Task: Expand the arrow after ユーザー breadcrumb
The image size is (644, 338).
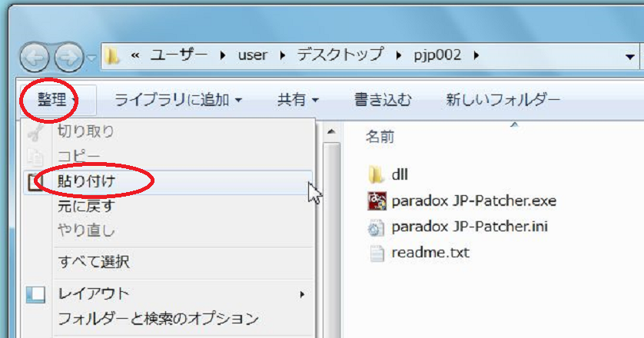Action: [223, 55]
